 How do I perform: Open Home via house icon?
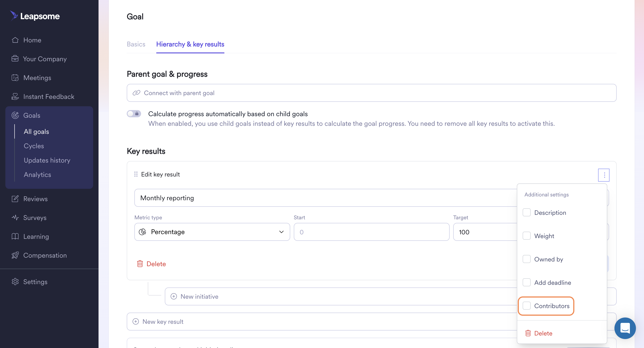(x=15, y=40)
